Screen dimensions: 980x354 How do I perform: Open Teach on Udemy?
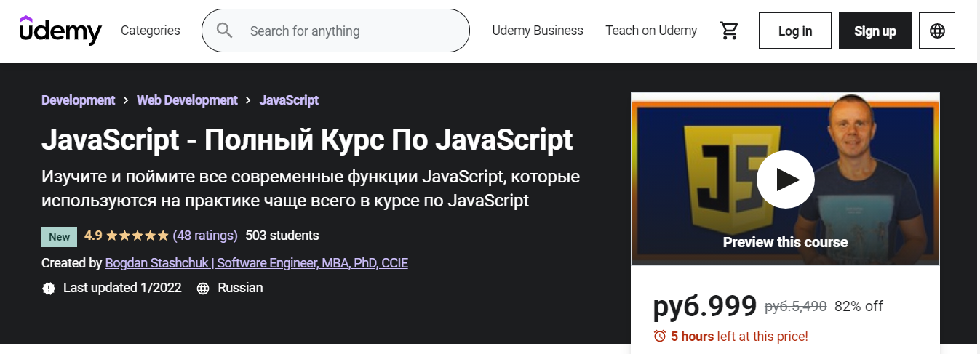[650, 31]
